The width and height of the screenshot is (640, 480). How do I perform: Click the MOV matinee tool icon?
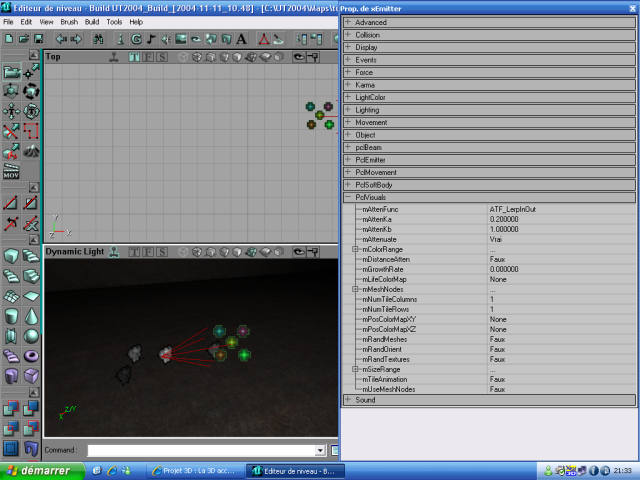(11, 172)
